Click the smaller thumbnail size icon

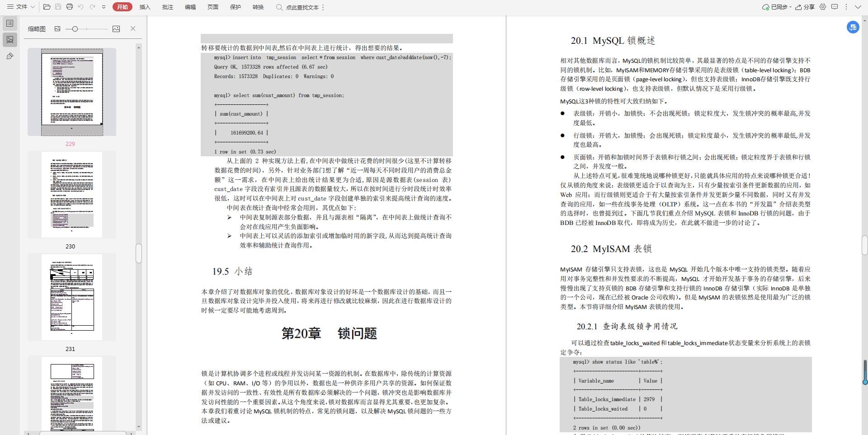(x=57, y=29)
